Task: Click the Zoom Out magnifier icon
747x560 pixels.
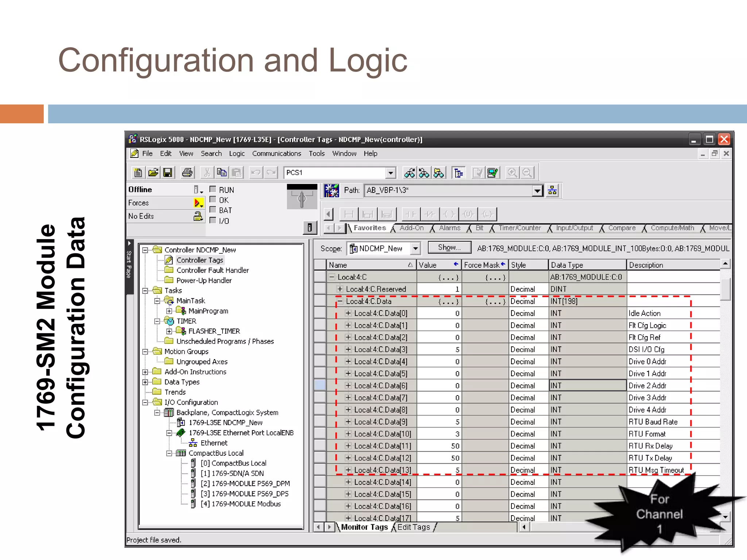Action: [527, 172]
